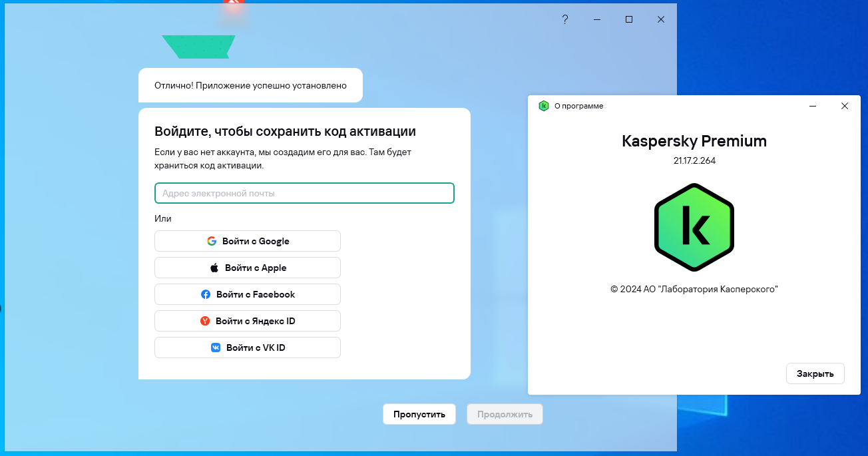
Task: Close the Kaspersky installer window
Action: coord(661,19)
